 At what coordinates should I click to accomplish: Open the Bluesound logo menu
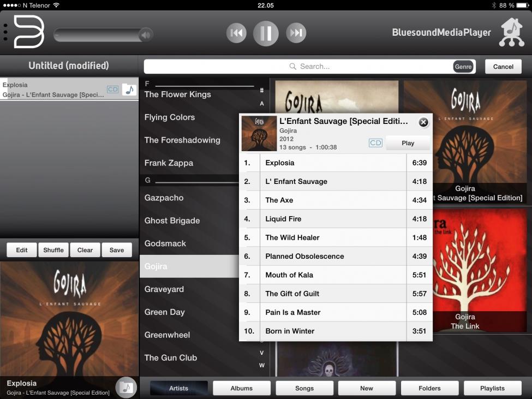coord(29,32)
